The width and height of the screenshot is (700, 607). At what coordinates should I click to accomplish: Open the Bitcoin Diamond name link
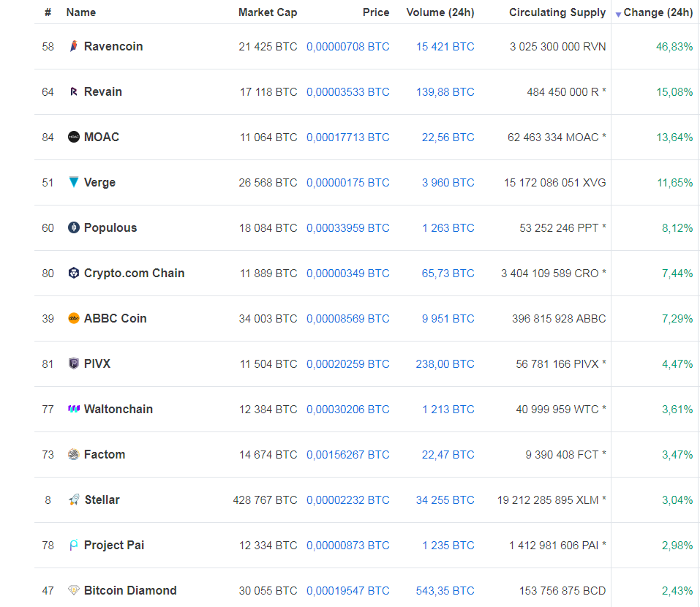point(130,590)
